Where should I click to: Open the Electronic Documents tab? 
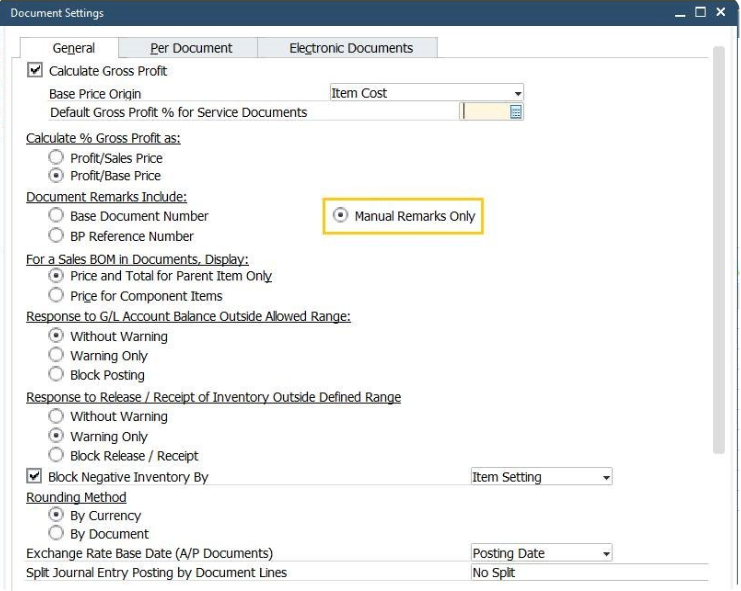[351, 48]
